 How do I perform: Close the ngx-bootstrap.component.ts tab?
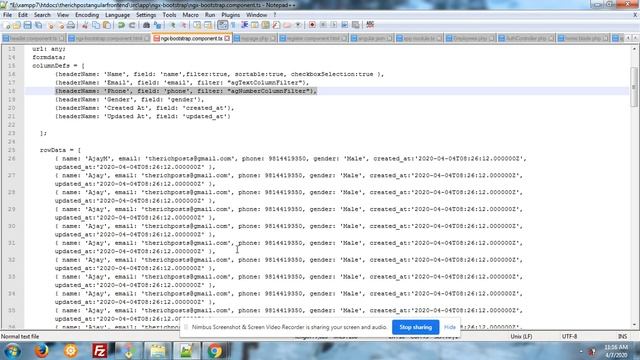pos(227,38)
